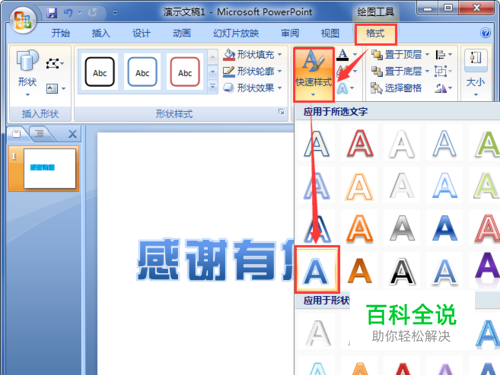Open the align objects dropdown icon

[444, 54]
